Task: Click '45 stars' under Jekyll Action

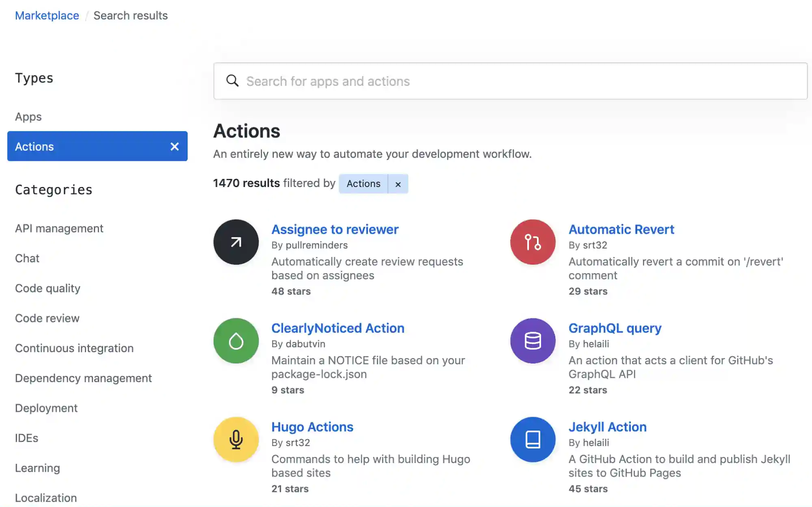Action: 588,489
